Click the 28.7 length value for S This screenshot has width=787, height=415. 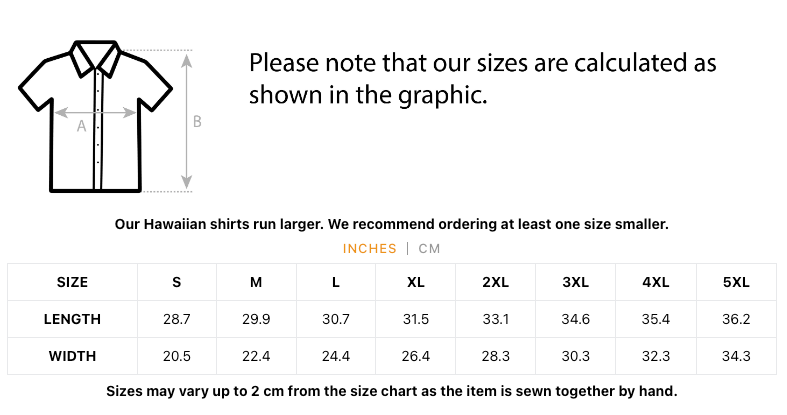click(x=177, y=319)
